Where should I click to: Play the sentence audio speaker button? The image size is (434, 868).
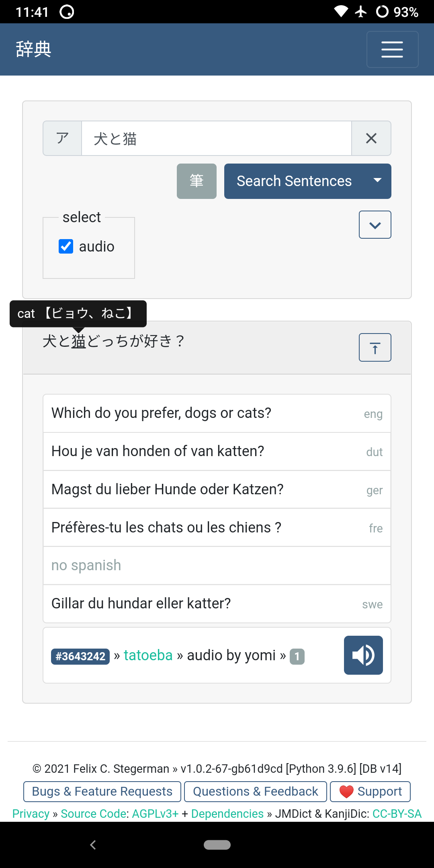coord(363,655)
